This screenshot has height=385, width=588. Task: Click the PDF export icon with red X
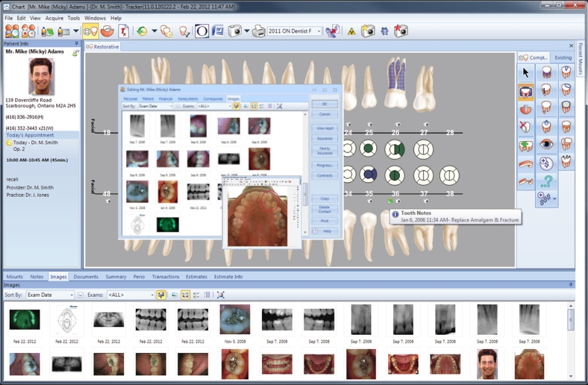coord(123,31)
